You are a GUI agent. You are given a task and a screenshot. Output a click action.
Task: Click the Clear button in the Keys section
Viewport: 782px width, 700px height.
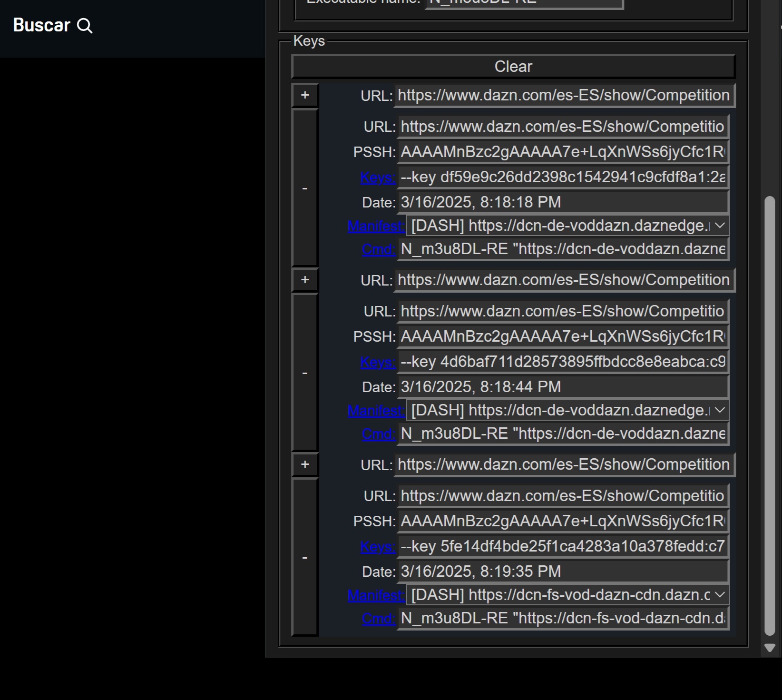tap(513, 67)
